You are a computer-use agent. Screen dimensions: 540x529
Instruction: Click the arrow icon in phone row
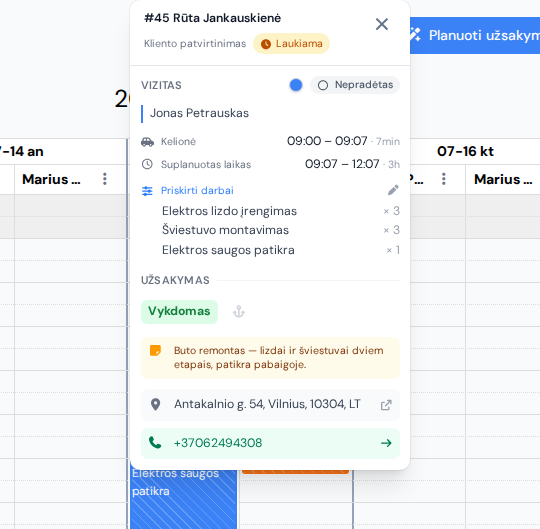click(x=386, y=443)
